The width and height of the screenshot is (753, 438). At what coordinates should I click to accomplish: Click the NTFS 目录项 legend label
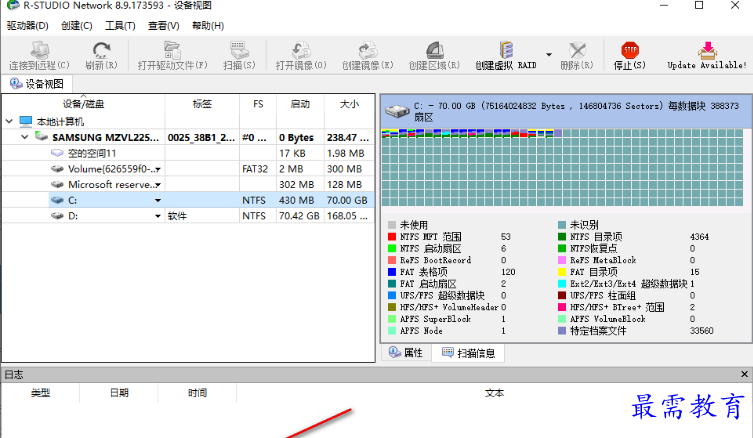[596, 237]
